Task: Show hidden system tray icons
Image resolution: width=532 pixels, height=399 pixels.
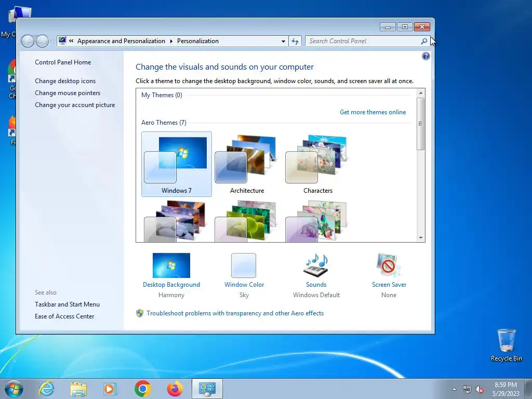Action: 454,389
